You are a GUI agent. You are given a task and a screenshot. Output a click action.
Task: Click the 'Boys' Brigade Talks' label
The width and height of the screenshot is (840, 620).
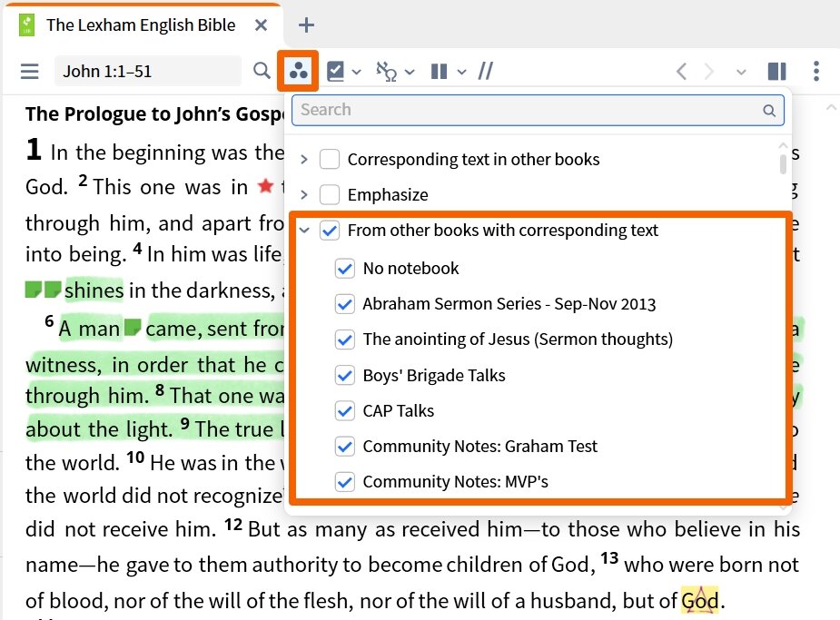coord(434,375)
